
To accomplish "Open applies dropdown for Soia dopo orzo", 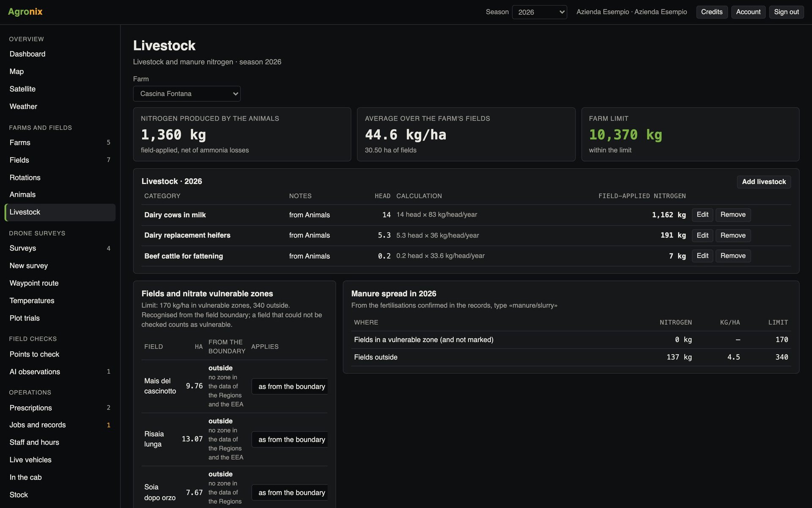I will coord(290,493).
